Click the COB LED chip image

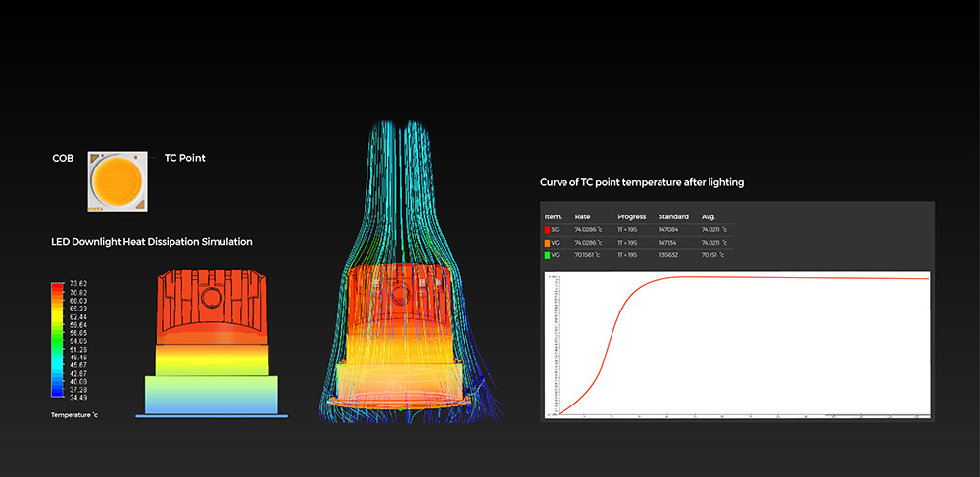118,182
